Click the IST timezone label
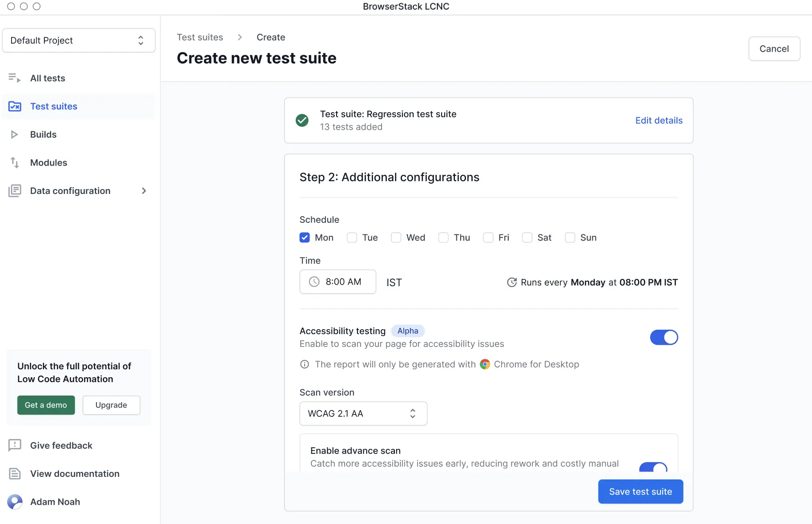The image size is (812, 524). pyautogui.click(x=394, y=282)
